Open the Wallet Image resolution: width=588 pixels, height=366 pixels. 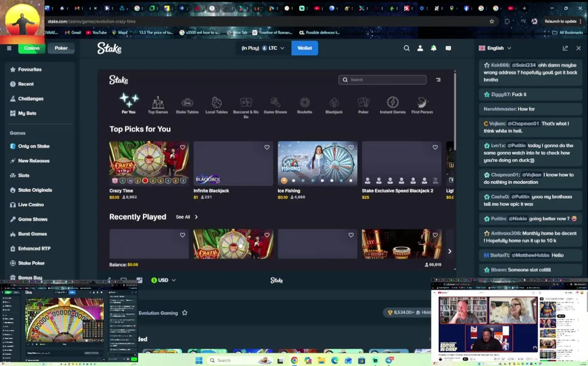point(304,48)
